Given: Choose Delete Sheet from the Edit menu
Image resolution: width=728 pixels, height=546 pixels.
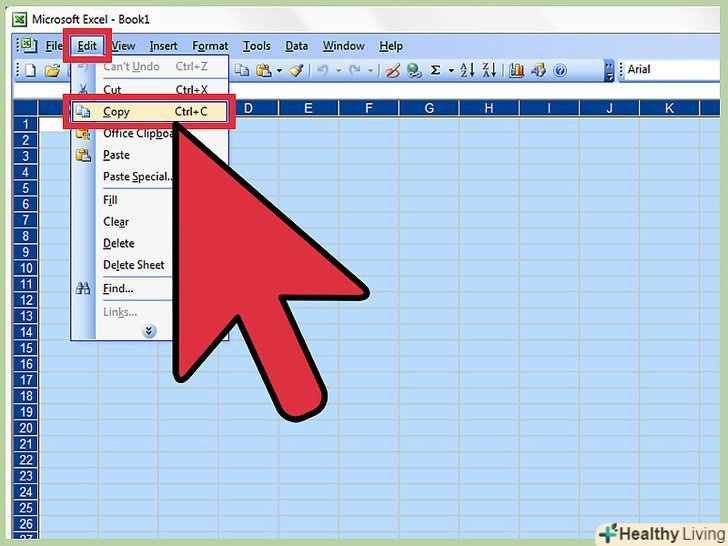Looking at the screenshot, I should (123, 265).
